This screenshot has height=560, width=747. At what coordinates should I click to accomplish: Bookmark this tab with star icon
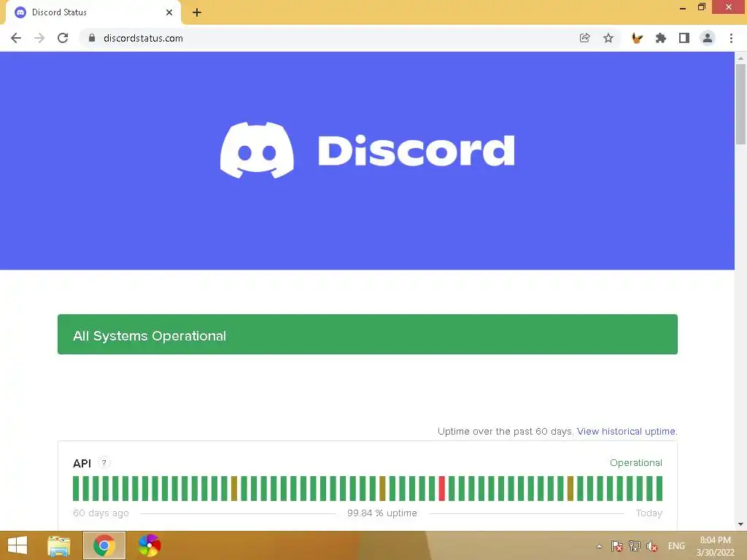coord(608,38)
